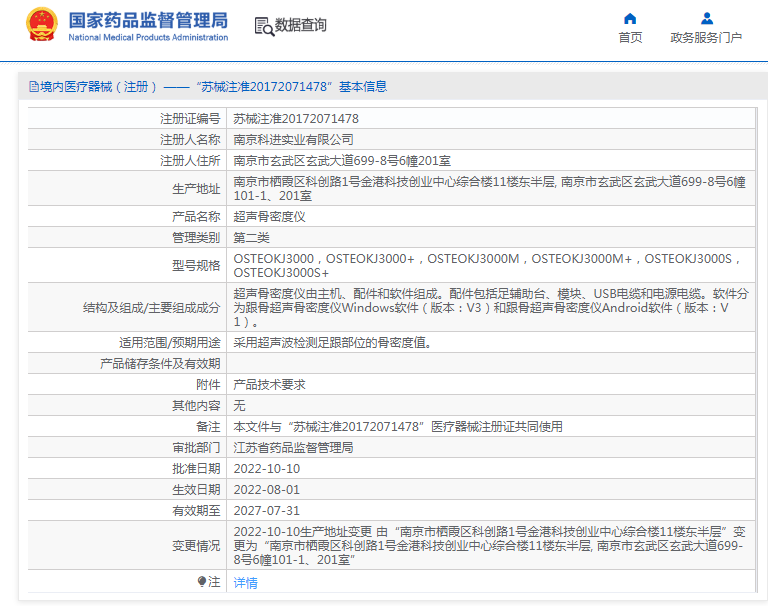Viewport: 768px width, 606px height.
Task: Open the 数据查询 search icon
Action: point(264,26)
